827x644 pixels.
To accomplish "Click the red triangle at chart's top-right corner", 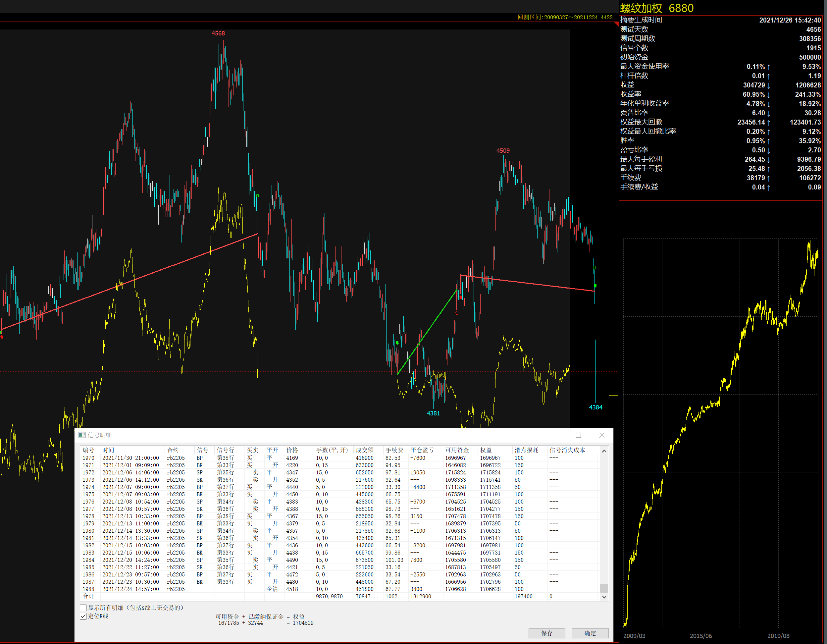I will (616, 24).
